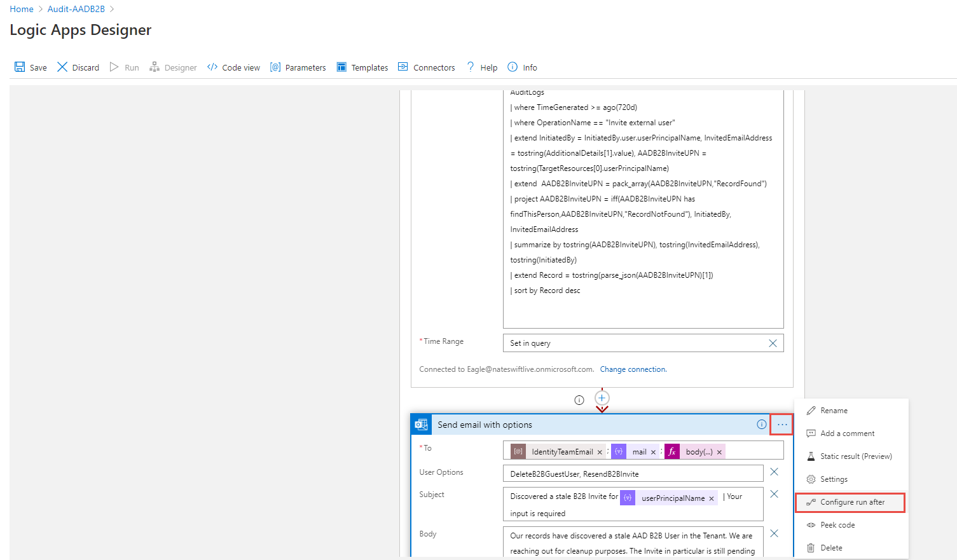Run the logic app

coord(125,67)
